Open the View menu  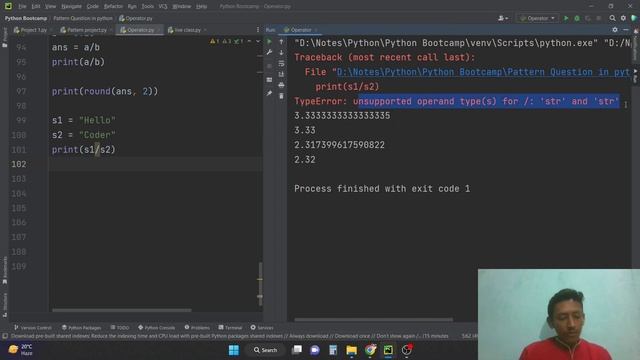coord(50,7)
